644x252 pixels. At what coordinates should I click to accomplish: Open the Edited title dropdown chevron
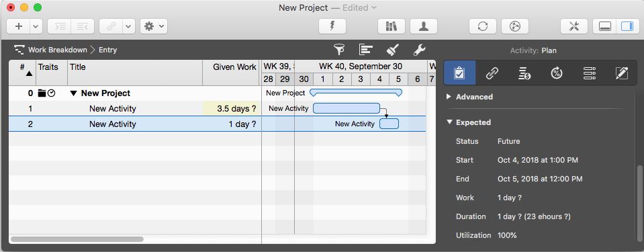click(x=374, y=7)
